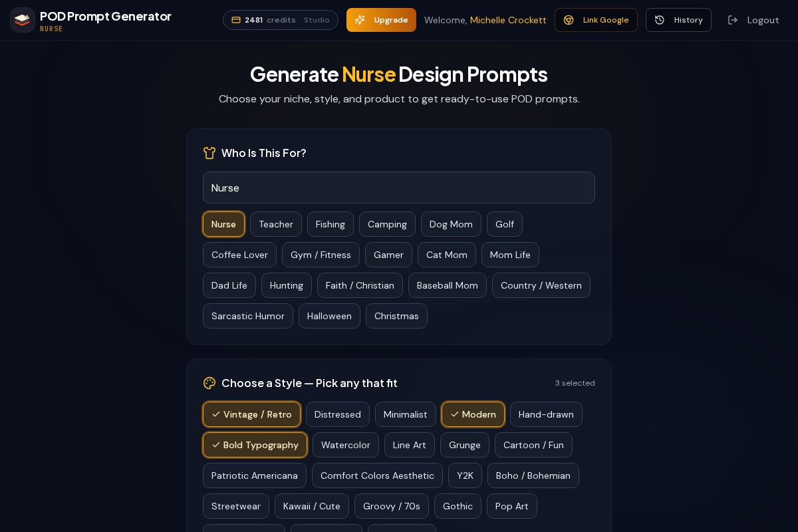Click the Link Google button
798x532 pixels.
pyautogui.click(x=596, y=20)
